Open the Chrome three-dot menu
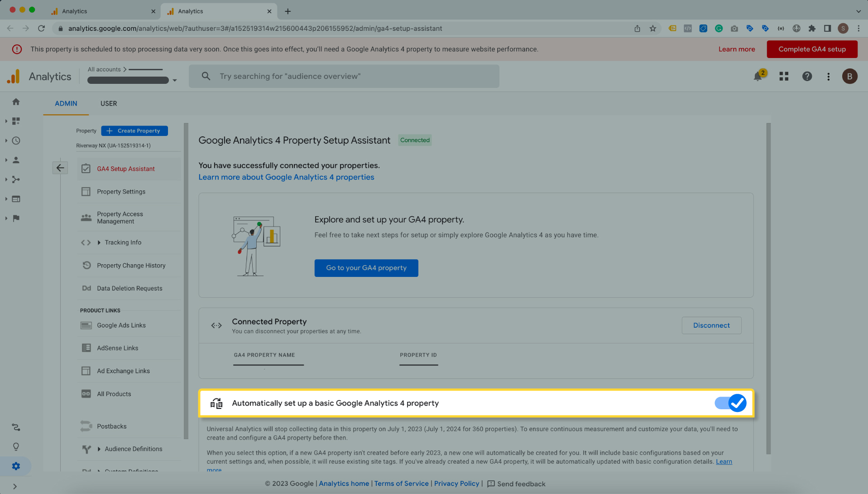 pyautogui.click(x=858, y=29)
